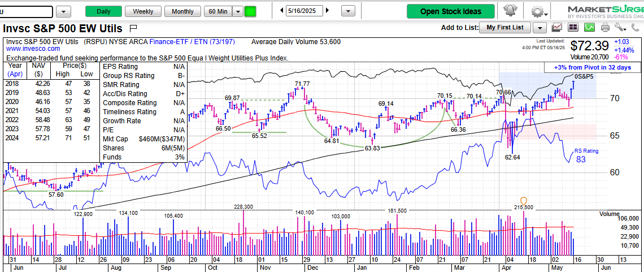This screenshot has width=644, height=272.
Task: Click the Open Stock Ideas button
Action: pyautogui.click(x=450, y=11)
